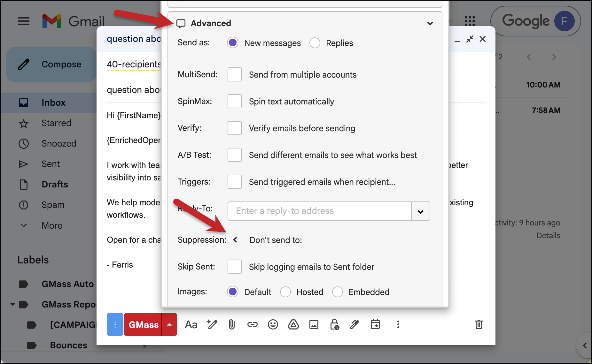Open the Sent folder in sidebar
592x364 pixels.
pyautogui.click(x=51, y=164)
